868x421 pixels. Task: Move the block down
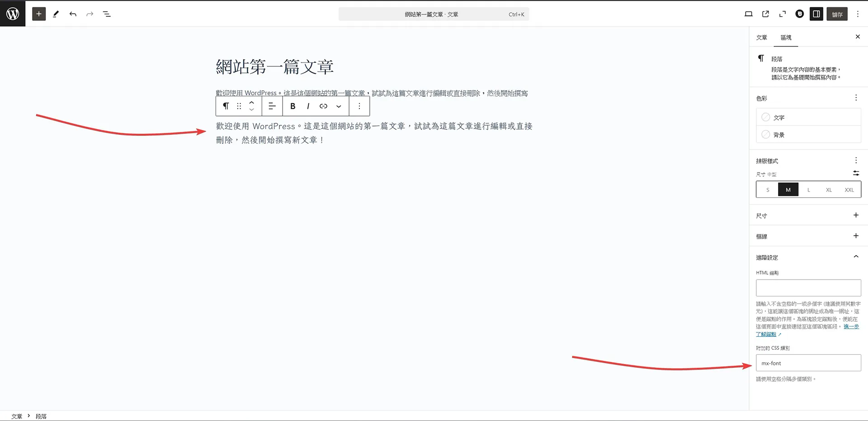coord(252,110)
